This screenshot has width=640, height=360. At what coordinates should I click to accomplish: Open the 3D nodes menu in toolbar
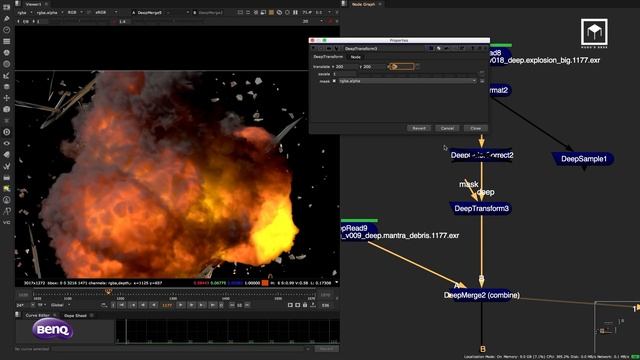click(7, 109)
